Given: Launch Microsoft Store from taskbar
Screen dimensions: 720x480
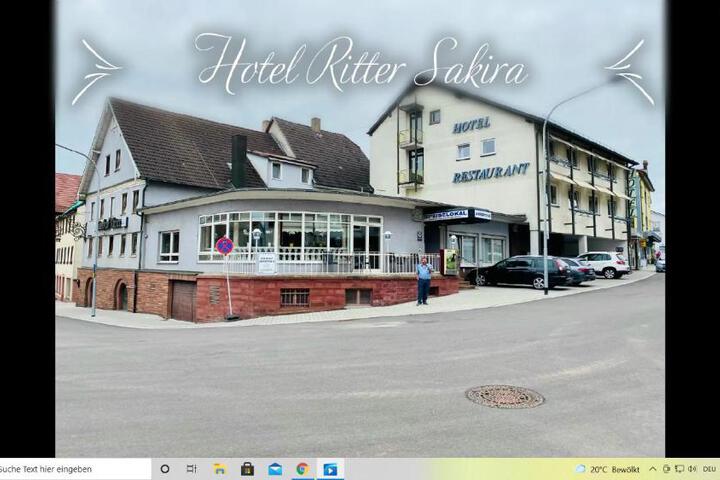Looking at the screenshot, I should [248, 469].
